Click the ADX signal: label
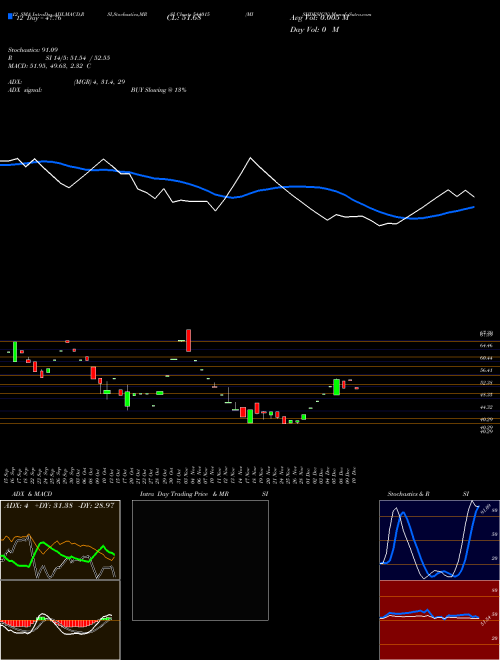Image resolution: width=500 pixels, height=660 pixels. (x=25, y=90)
